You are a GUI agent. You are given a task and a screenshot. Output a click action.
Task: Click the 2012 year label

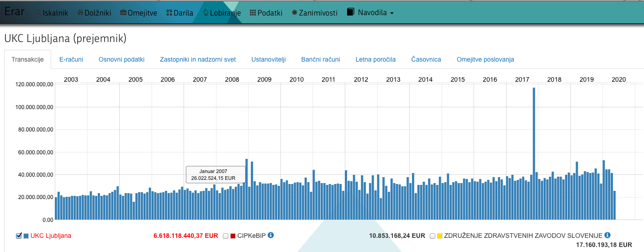tap(361, 79)
